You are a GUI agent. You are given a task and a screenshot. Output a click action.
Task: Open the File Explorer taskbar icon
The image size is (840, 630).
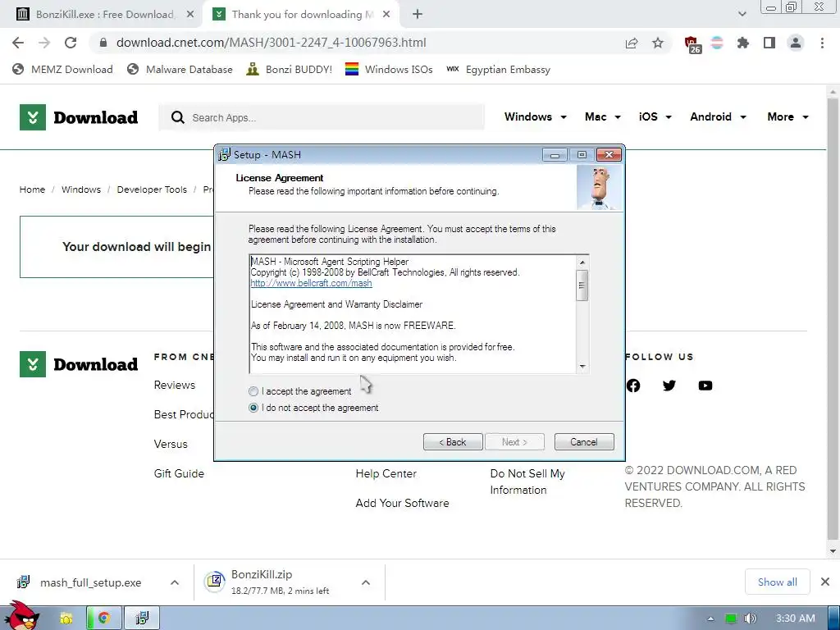click(x=66, y=619)
